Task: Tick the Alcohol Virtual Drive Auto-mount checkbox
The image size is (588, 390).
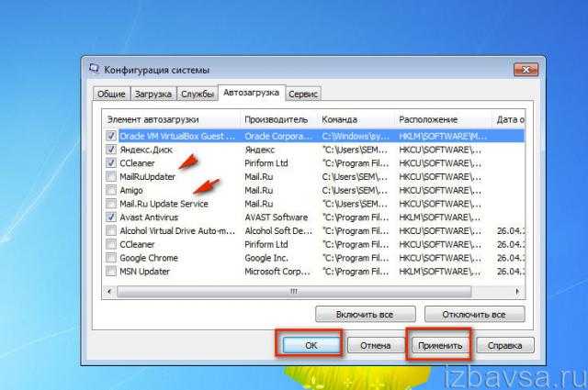Action: [111, 230]
